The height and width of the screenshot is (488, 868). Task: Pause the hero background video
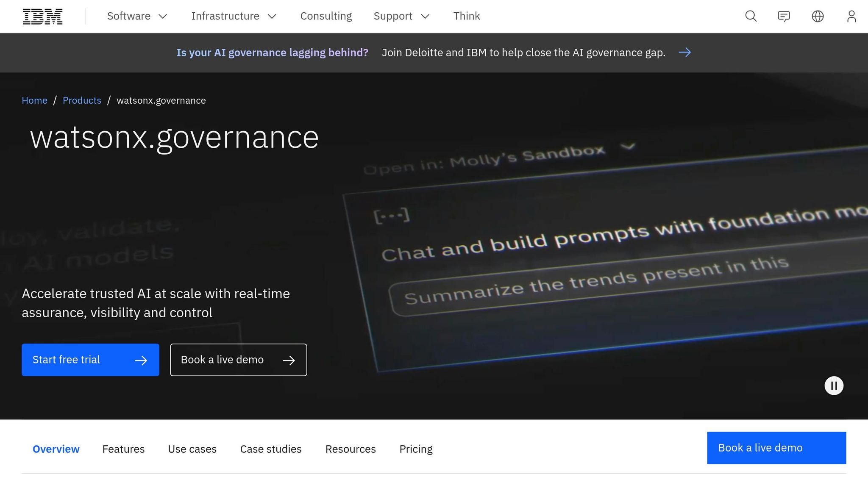[834, 385]
